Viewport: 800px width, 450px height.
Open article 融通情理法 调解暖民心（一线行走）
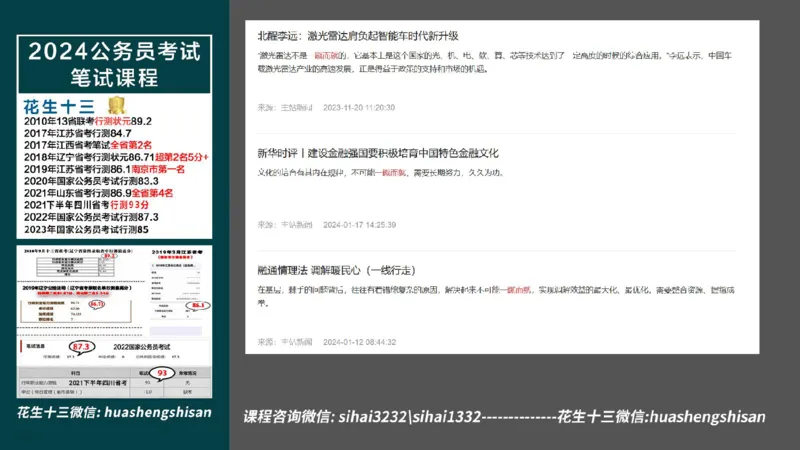337,270
